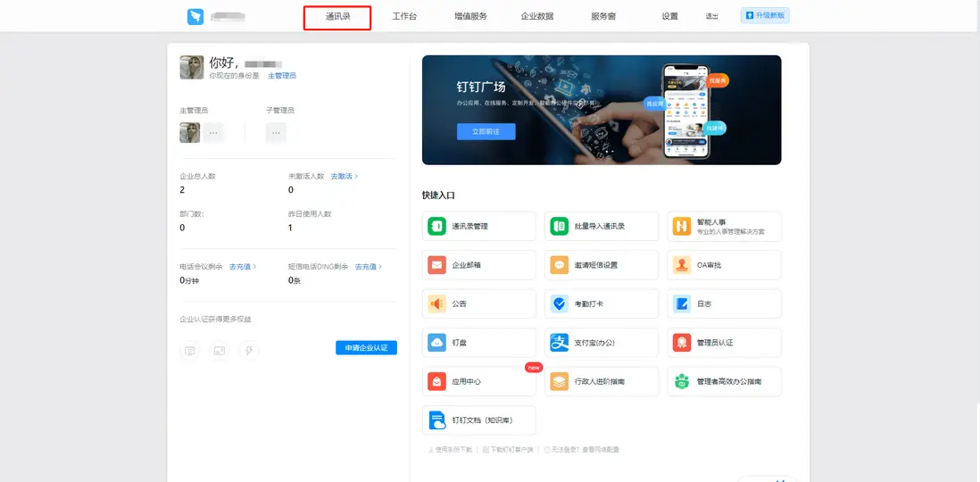The width and height of the screenshot is (980, 482).
Task: Click the new badge on 应用中心
Action: coord(534,368)
